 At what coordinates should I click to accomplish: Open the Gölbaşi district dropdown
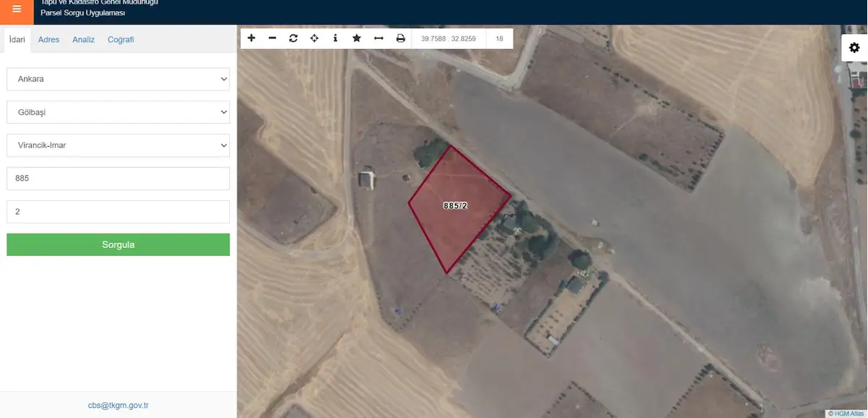pyautogui.click(x=118, y=112)
